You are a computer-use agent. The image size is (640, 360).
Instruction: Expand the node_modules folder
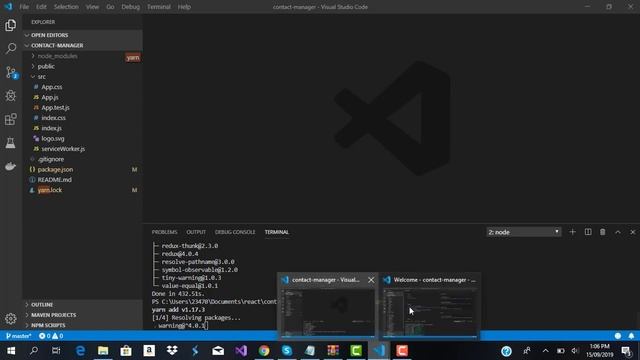[82, 56]
